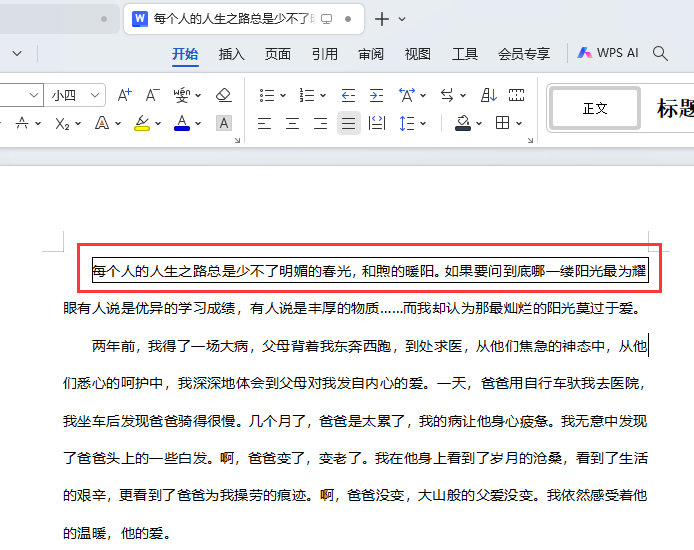The image size is (694, 550).
Task: Expand text effects dropdown arrow
Action: pos(118,123)
